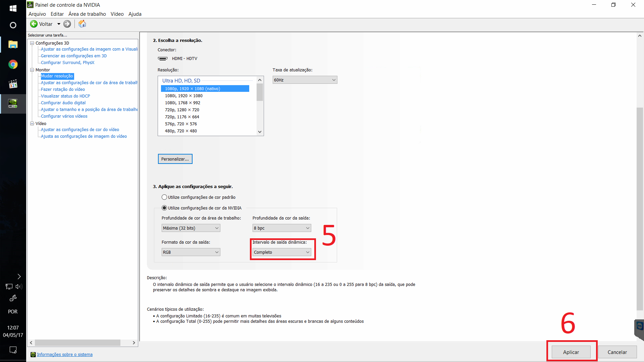Click task pane horizontal scroll left arrow

(31, 343)
